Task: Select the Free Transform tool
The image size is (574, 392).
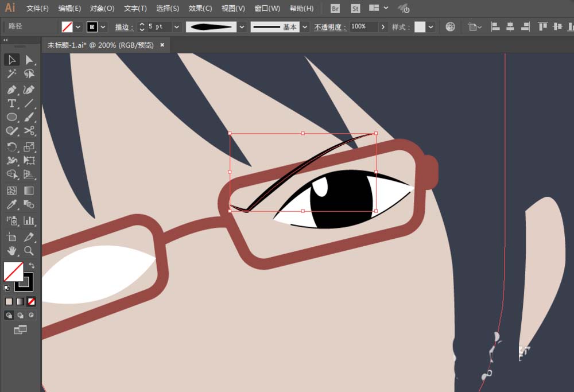Action: 29,161
